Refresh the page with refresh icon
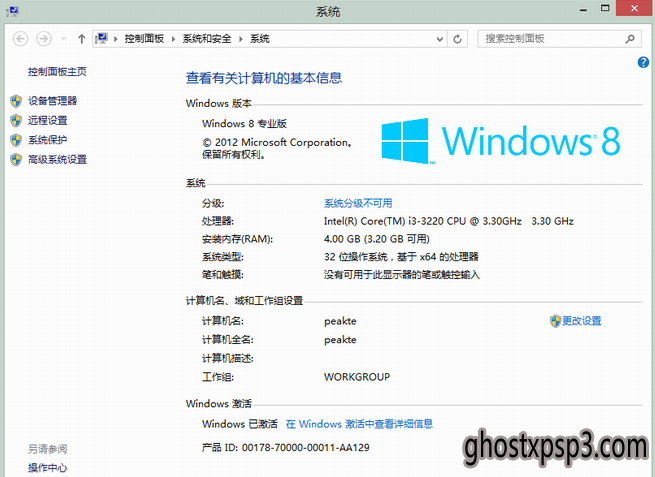Viewport: 655px width, 477px height. point(457,39)
